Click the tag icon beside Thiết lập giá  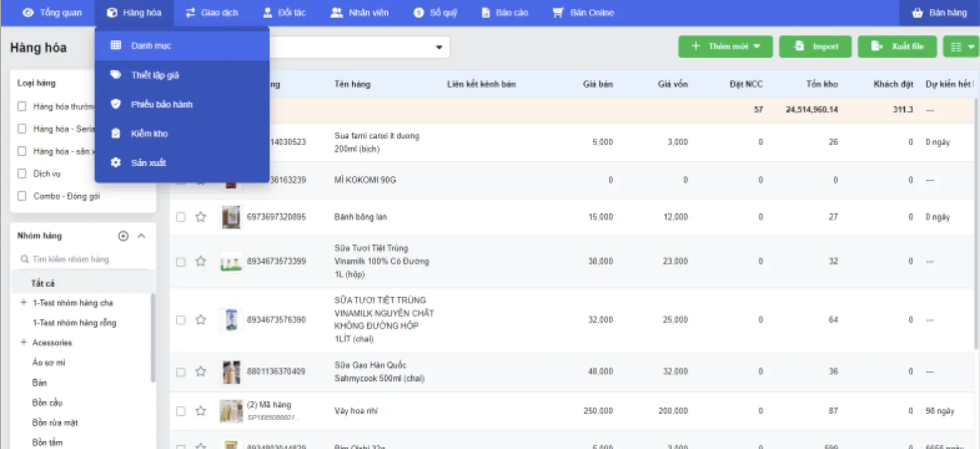click(x=115, y=75)
